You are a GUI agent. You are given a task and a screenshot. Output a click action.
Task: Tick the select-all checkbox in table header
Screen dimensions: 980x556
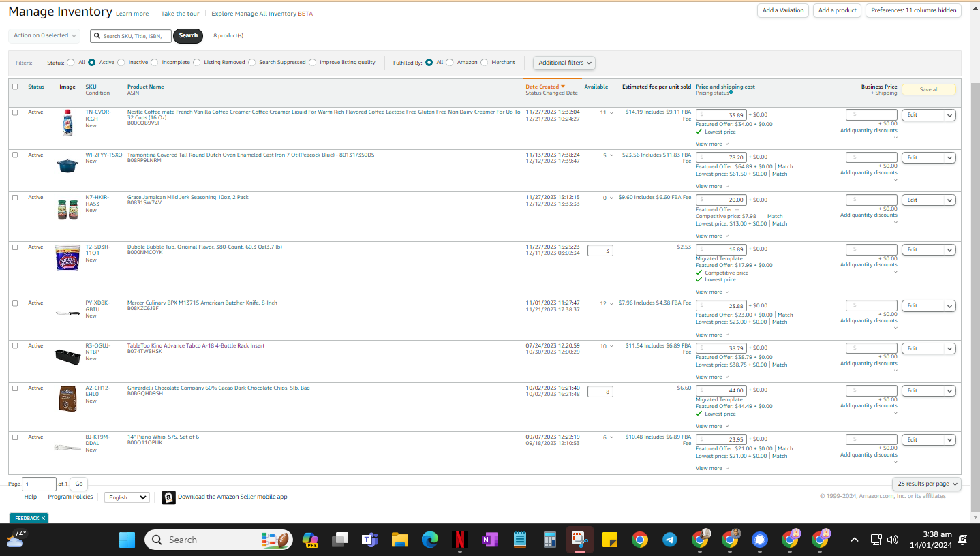coord(15,87)
